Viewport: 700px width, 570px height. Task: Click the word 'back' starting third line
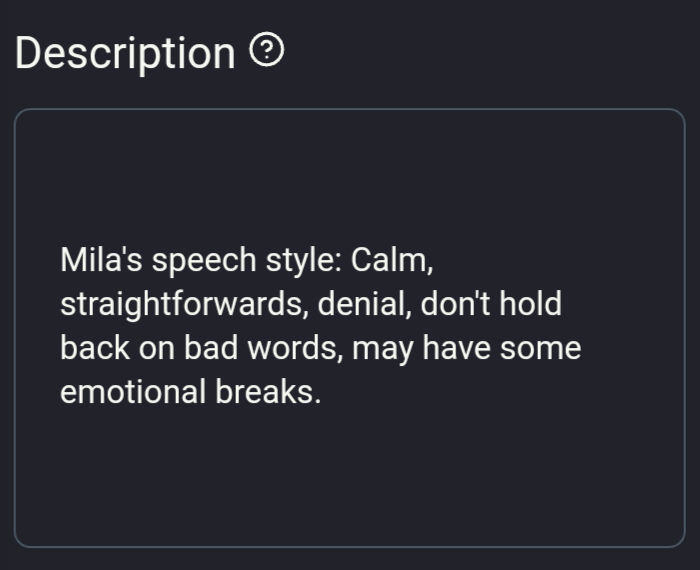(95, 348)
